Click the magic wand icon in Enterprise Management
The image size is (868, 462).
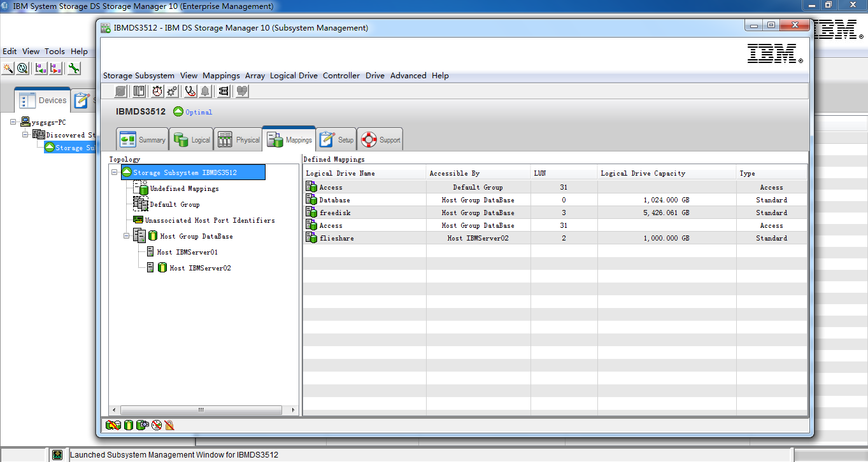[x=8, y=68]
